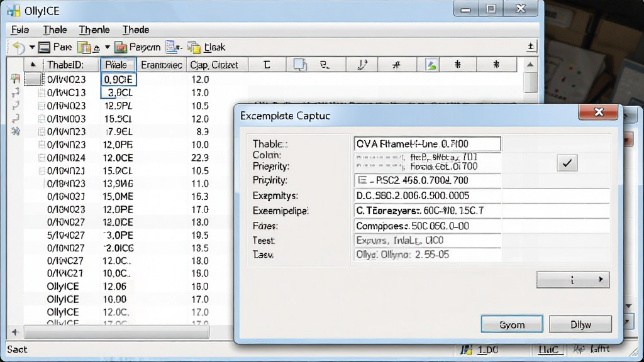
Task: Click the sort arrow column header
Action: coord(33,65)
